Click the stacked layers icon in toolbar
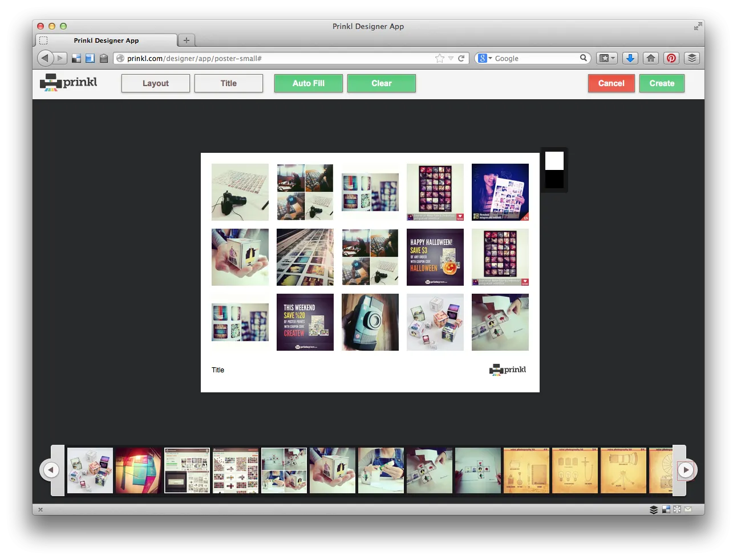This screenshot has height=560, width=737. tap(691, 58)
